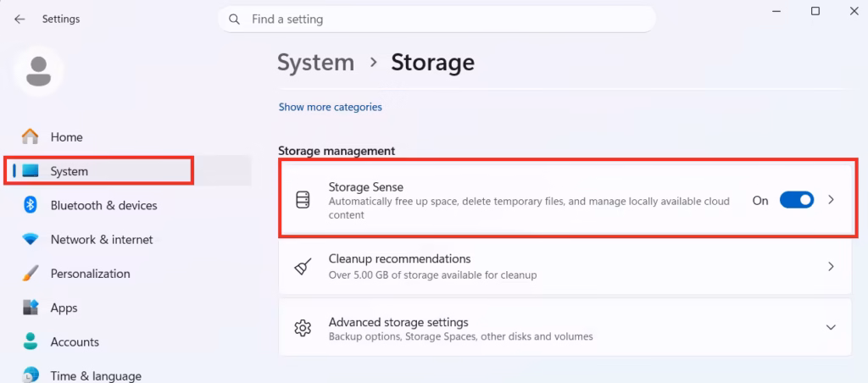Click Show more categories link

click(x=330, y=107)
